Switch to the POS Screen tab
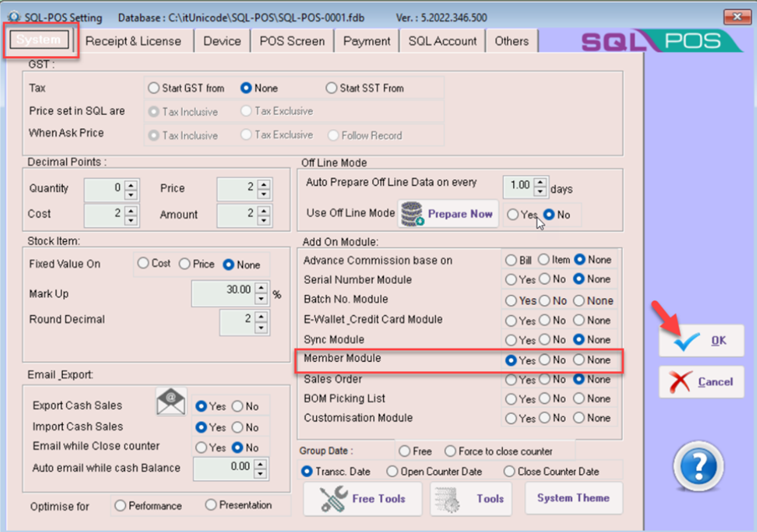 [291, 41]
